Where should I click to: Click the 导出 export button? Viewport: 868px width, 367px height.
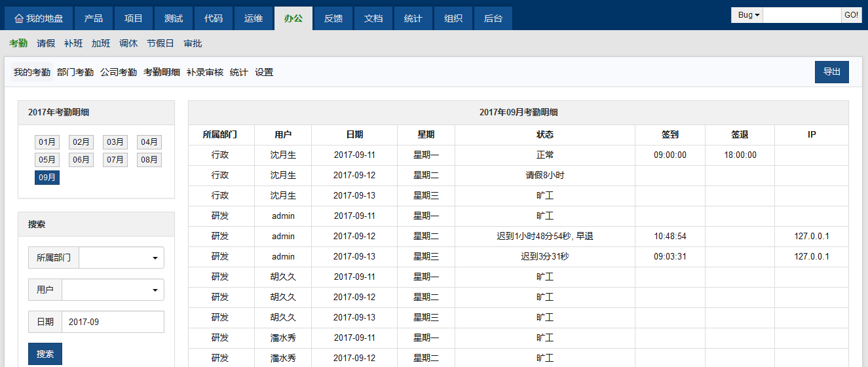coord(831,72)
